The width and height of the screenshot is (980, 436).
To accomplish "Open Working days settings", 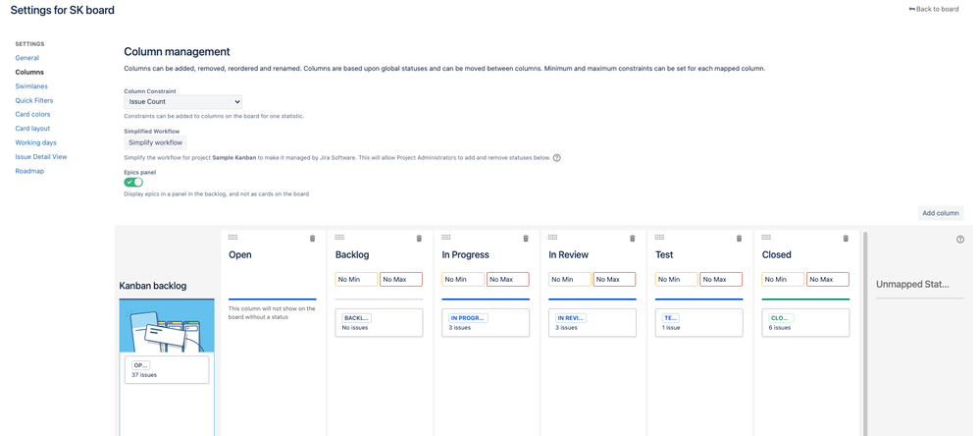I will coord(35,142).
